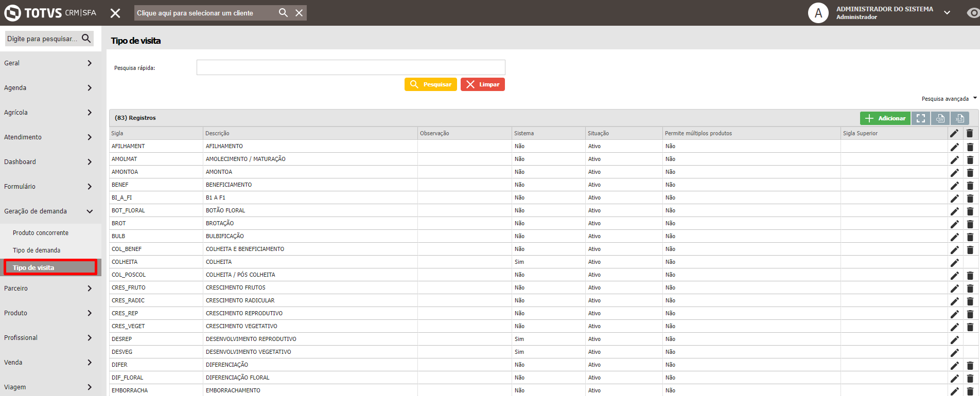Expand the Atendimento menu section

pyautogui.click(x=50, y=137)
